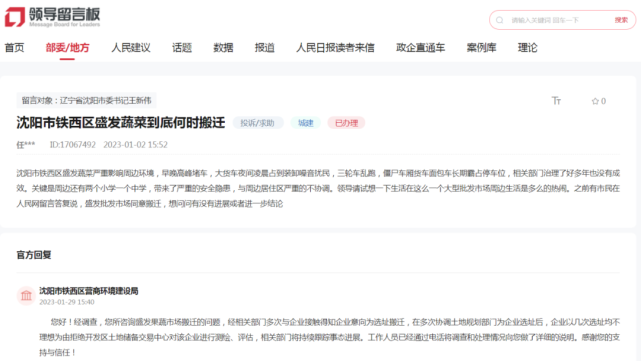
Task: Open the 数据 nav item
Action: coord(223,48)
